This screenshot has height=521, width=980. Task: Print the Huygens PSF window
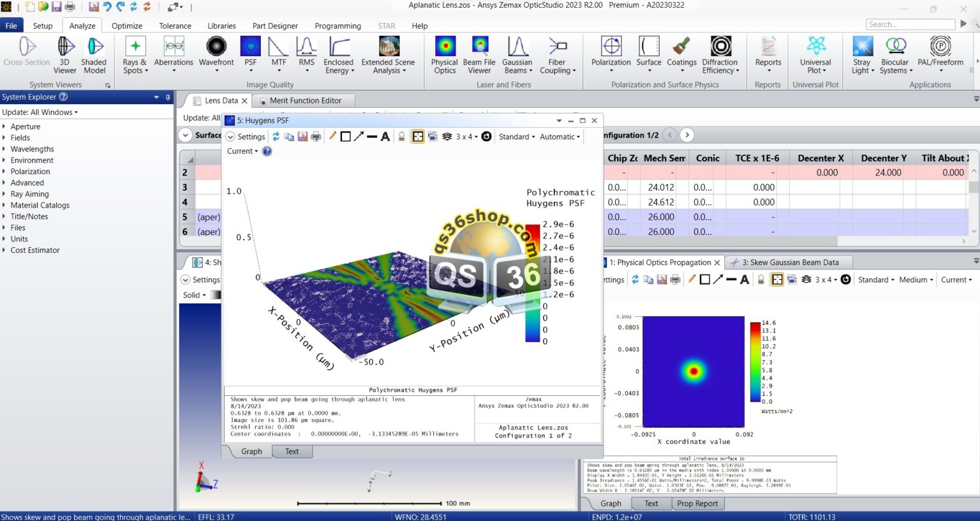pos(316,137)
